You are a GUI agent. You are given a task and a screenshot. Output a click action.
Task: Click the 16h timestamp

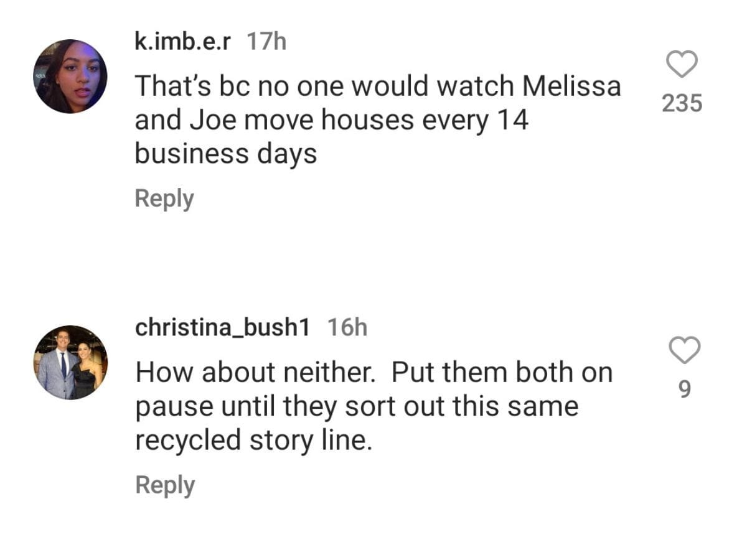click(347, 327)
